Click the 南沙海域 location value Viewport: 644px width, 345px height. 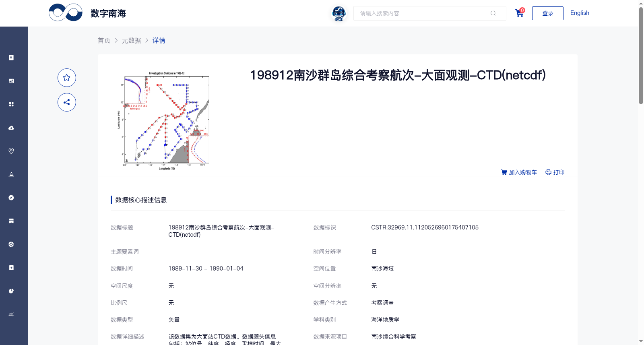(382, 269)
